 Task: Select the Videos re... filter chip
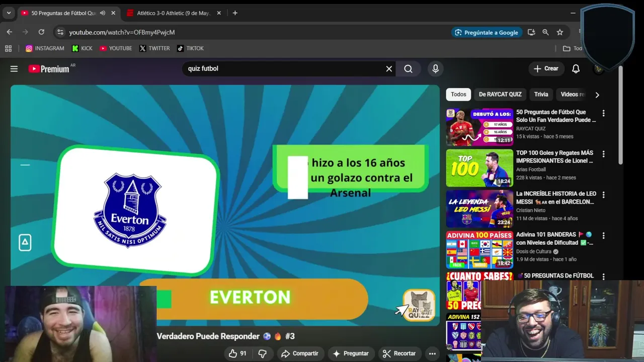(x=573, y=95)
